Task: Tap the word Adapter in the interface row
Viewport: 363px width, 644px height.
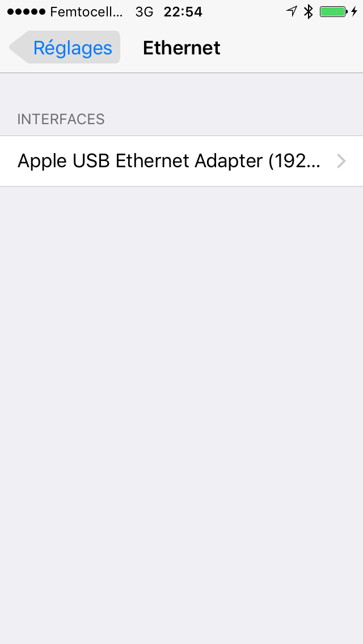Action: click(228, 161)
